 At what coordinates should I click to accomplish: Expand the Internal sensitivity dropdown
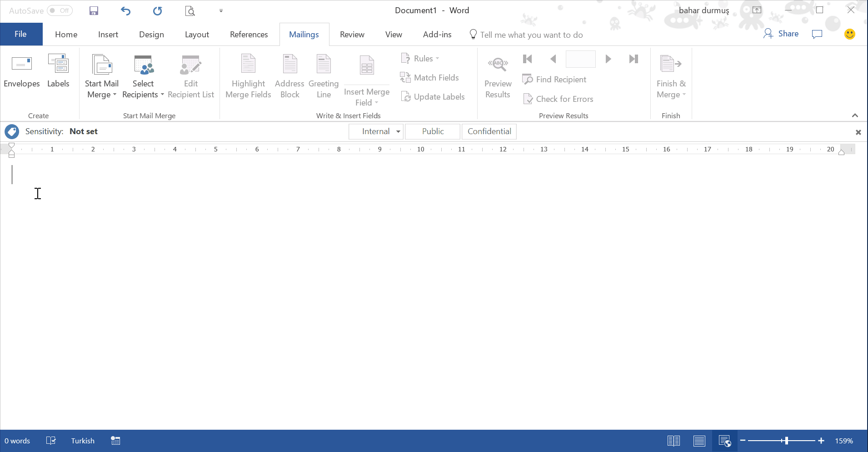[398, 132]
